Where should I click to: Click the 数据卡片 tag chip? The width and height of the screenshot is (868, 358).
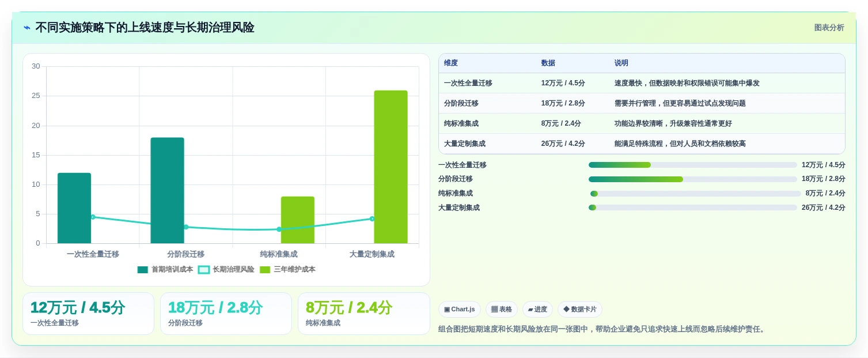[x=580, y=310]
